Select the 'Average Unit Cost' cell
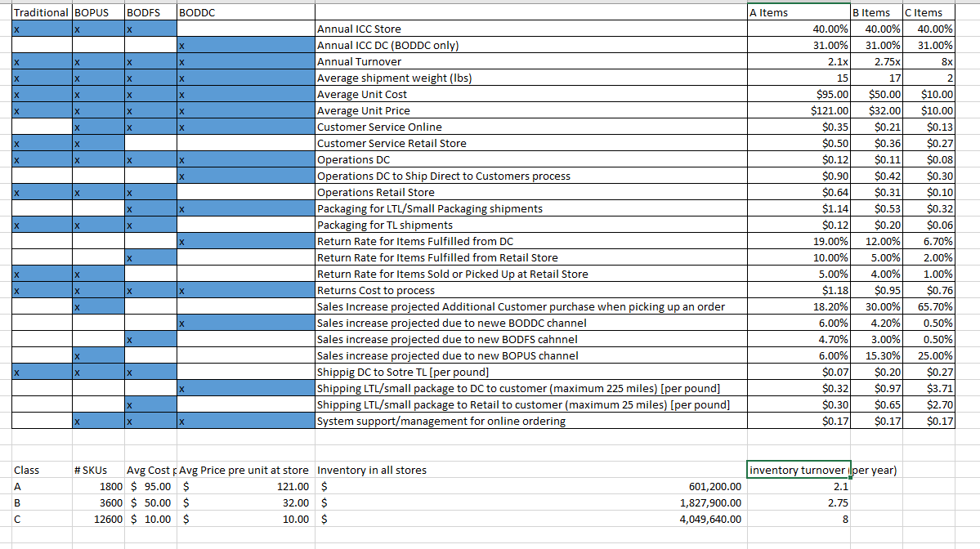 [x=531, y=94]
